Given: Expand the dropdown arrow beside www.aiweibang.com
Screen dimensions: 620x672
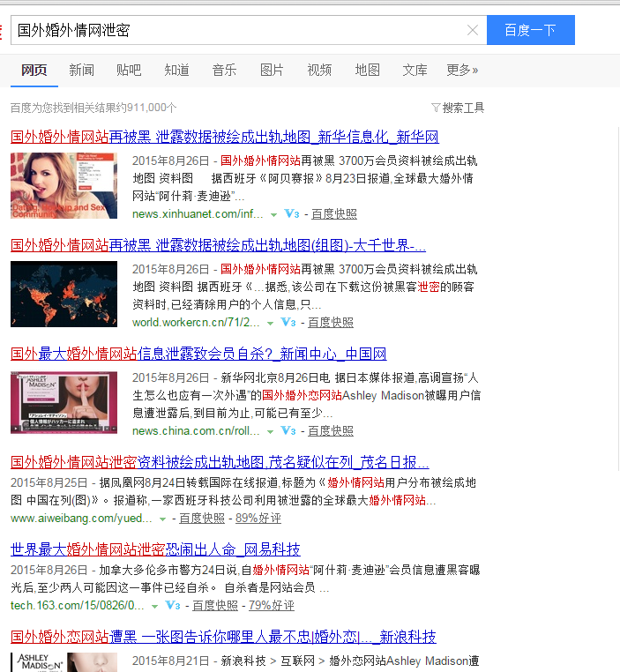Looking at the screenshot, I should [162, 519].
